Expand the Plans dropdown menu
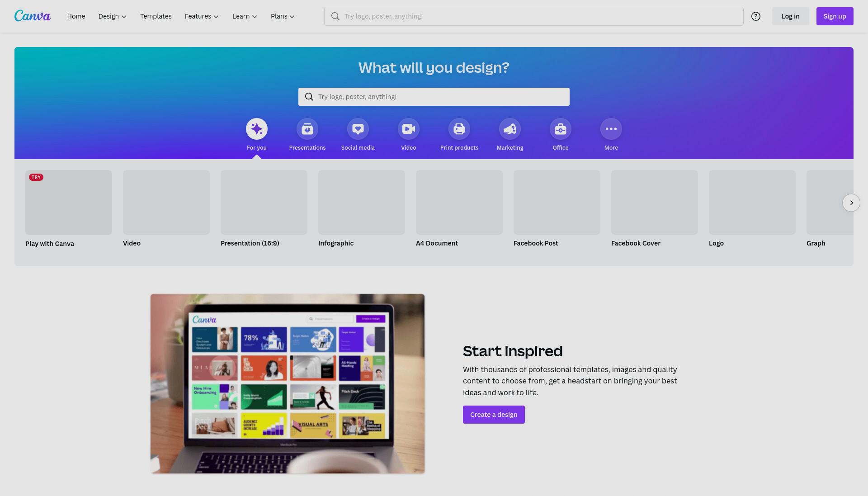 click(283, 16)
